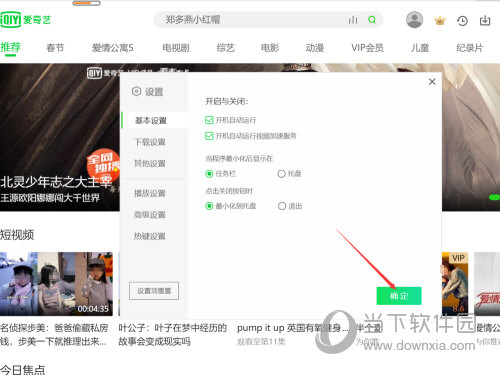The image size is (500, 375).
Task: Click the 设置项重置 button
Action: [154, 291]
